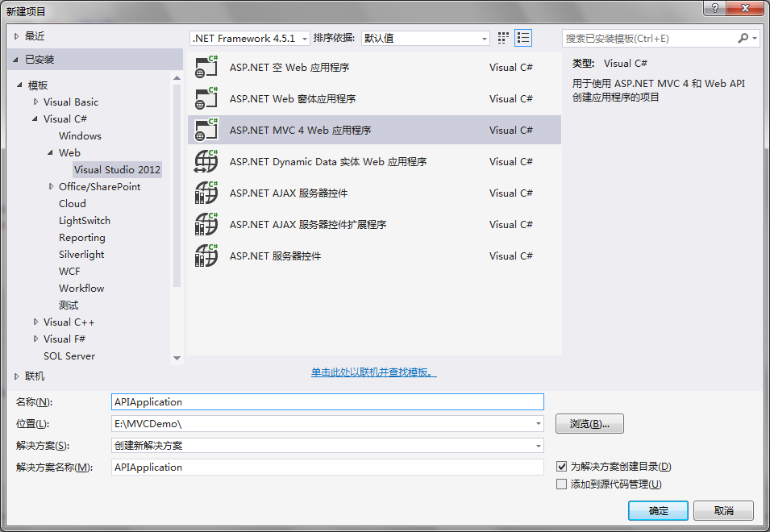The height and width of the screenshot is (532, 770).
Task: Select Silverlight in the template tree
Action: click(81, 254)
